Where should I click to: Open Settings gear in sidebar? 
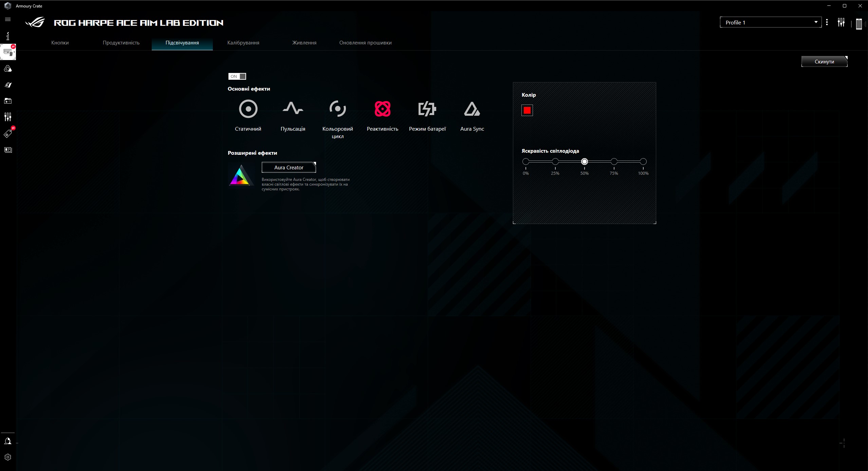pos(8,457)
